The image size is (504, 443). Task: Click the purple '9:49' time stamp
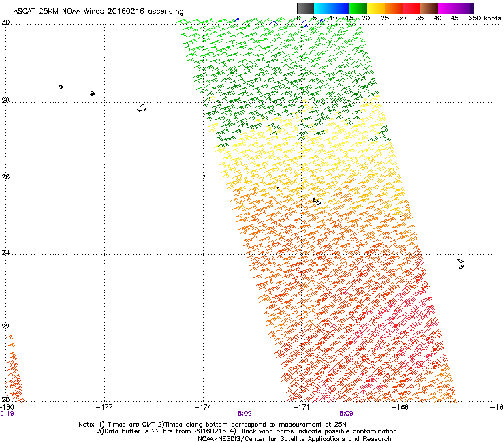[7, 414]
